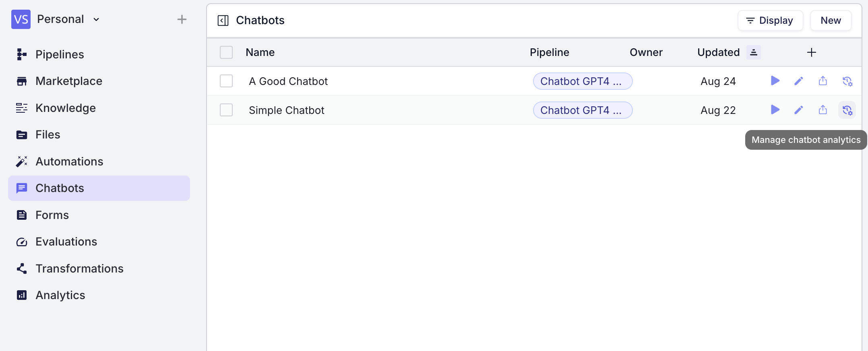Viewport: 868px width, 351px height.
Task: Open the Display filter options
Action: [x=770, y=20]
